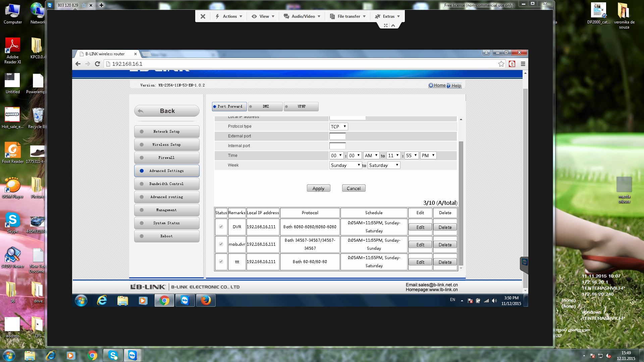Open the Protocol type TCP dropdown

click(338, 126)
